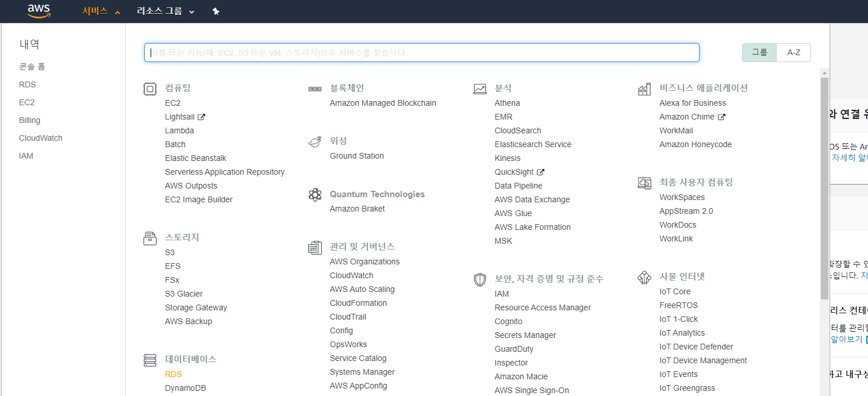The height and width of the screenshot is (396, 868).
Task: Click the Business Applications (비즈니스 애플리케이션) icon
Action: (x=644, y=89)
